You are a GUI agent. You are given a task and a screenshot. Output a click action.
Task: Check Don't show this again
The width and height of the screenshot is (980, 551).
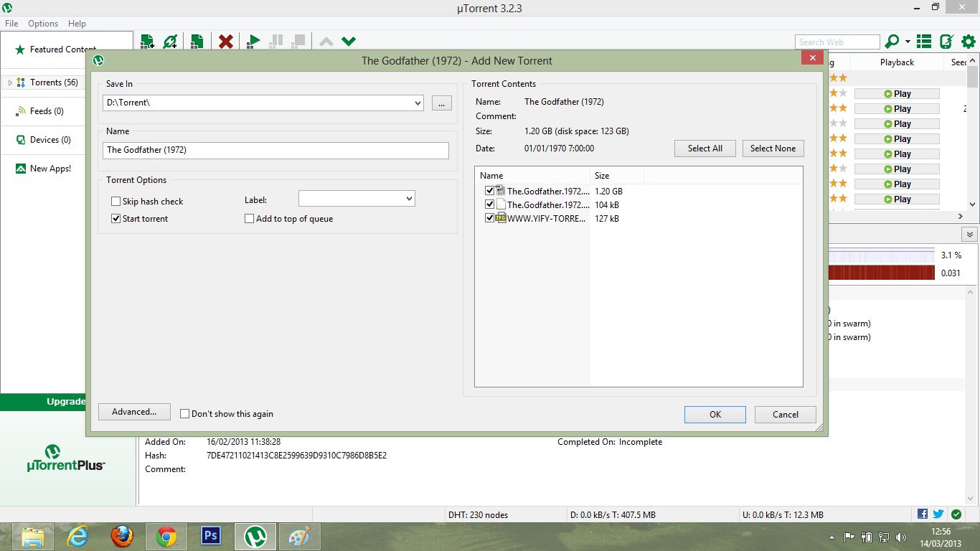[x=185, y=414]
